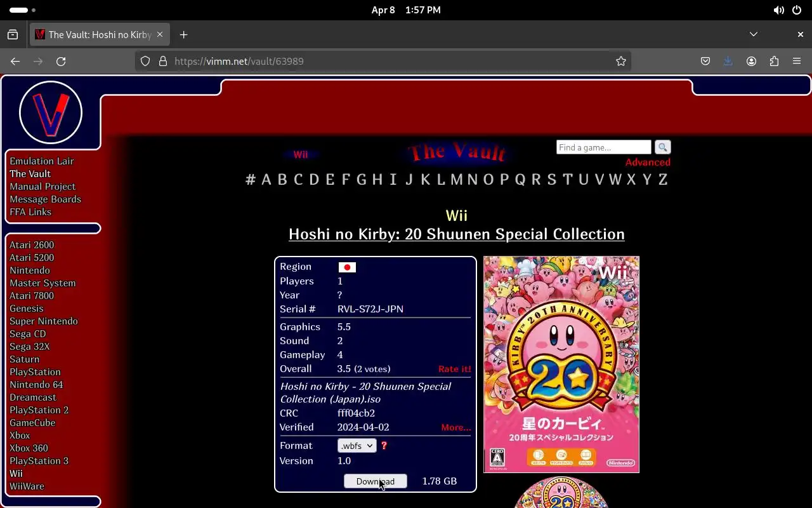
Task: Open Super Nintendo system list
Action: click(x=44, y=321)
